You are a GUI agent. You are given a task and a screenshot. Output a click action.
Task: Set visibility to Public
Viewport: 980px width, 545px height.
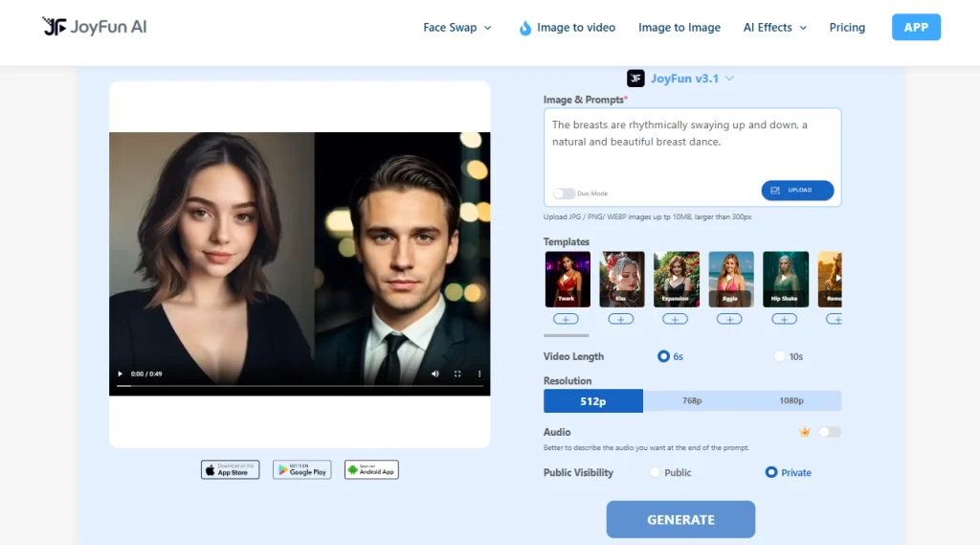pyautogui.click(x=656, y=472)
